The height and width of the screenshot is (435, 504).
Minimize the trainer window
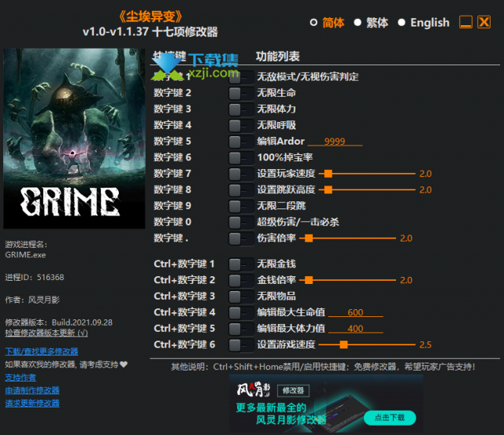pos(465,22)
